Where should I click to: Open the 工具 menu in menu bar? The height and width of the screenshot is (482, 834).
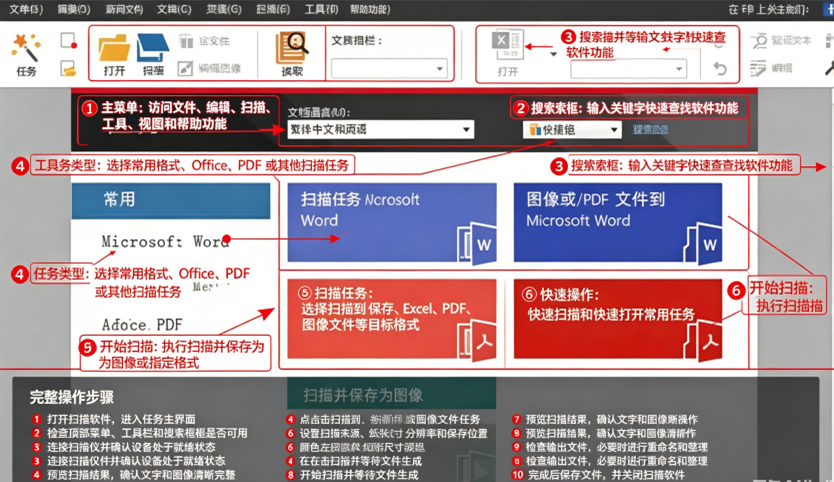tap(321, 10)
